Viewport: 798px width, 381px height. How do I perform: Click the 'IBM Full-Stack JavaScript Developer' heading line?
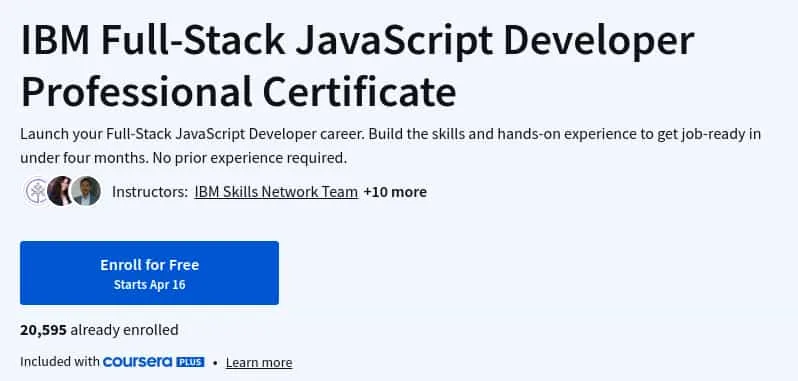pos(357,40)
